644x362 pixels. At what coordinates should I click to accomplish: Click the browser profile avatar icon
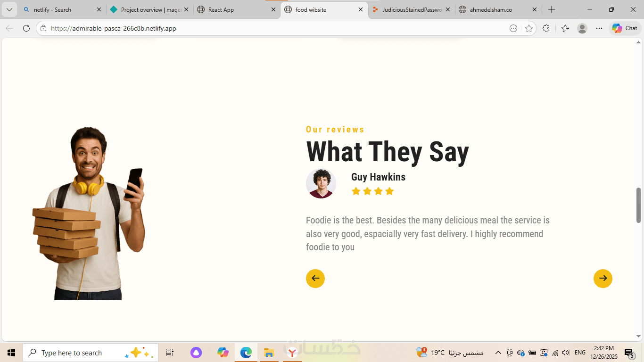[582, 28]
